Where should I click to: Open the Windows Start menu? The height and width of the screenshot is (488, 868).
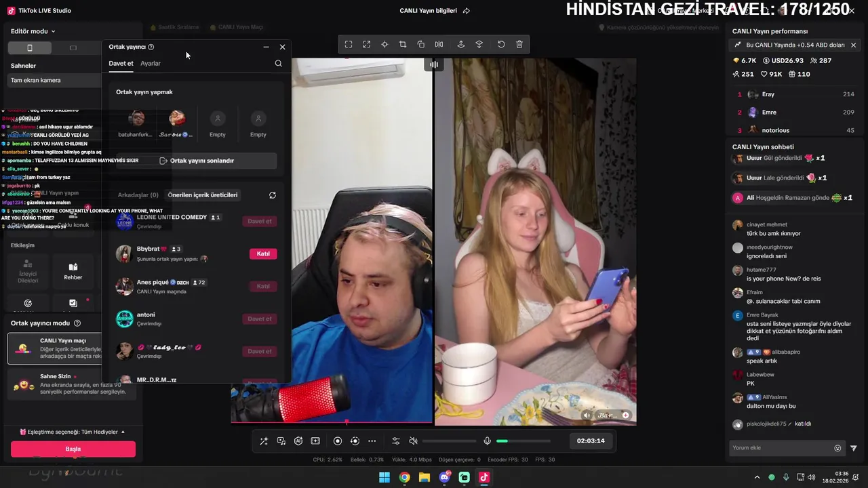384,477
